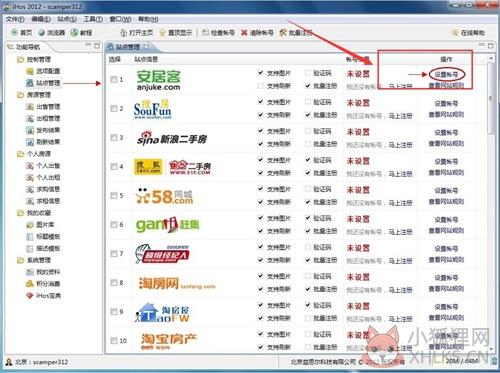Open 求购信息 in navigation tree
Viewport: 500px width, 373px height.
point(43,189)
